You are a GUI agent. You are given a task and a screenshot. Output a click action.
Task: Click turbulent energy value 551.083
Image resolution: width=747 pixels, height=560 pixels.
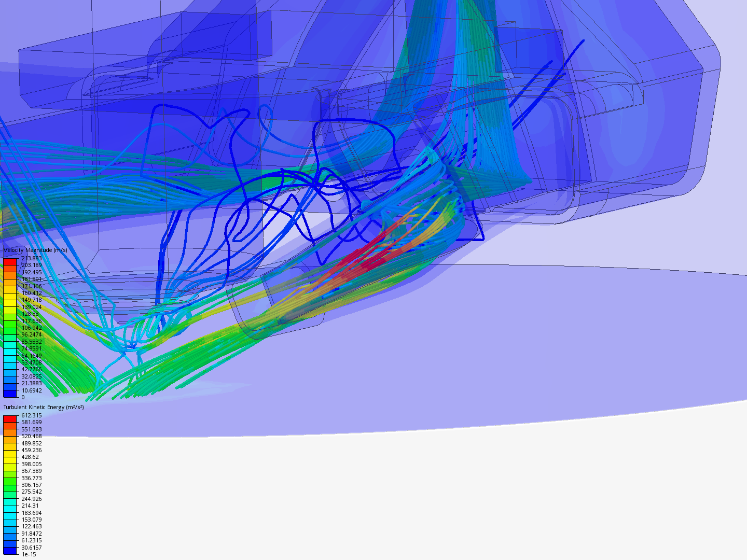click(x=32, y=429)
